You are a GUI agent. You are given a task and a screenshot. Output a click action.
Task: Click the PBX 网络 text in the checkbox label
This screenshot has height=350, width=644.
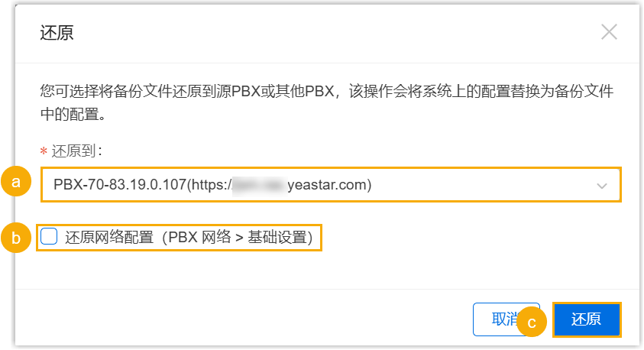pos(199,238)
